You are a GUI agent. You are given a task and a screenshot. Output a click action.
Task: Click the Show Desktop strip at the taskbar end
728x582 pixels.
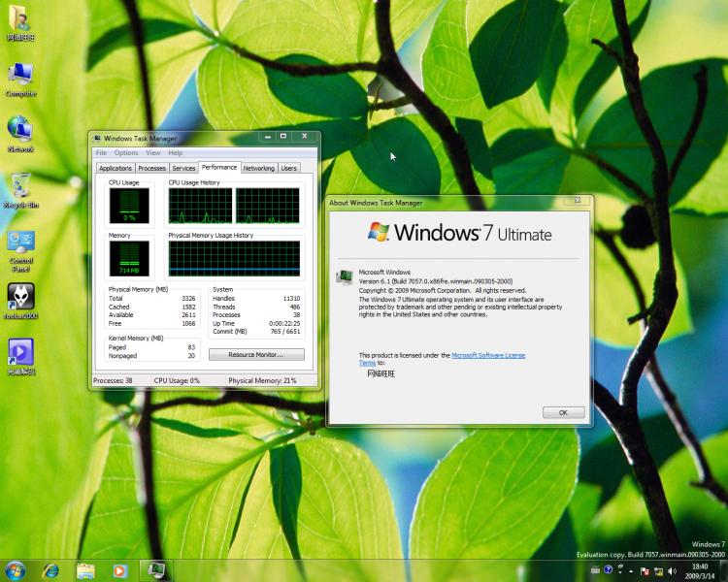coord(724,571)
